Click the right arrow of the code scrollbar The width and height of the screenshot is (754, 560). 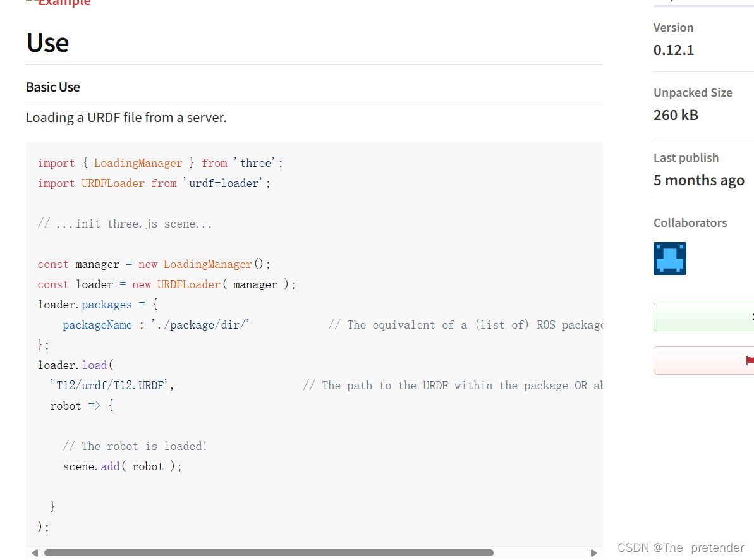pos(593,552)
